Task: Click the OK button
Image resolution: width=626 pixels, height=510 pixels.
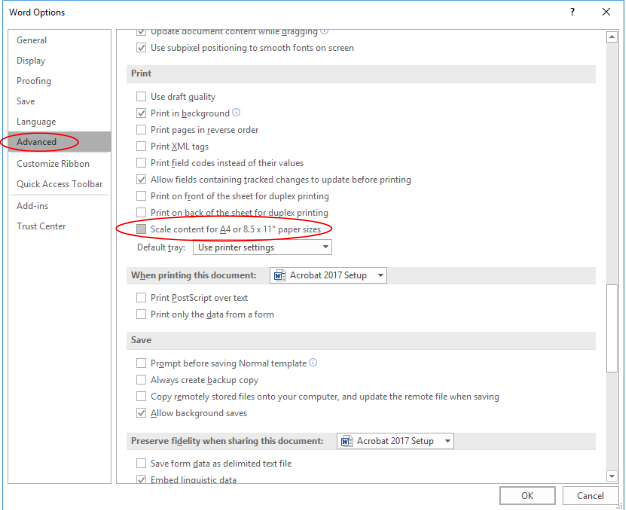Action: tap(527, 495)
